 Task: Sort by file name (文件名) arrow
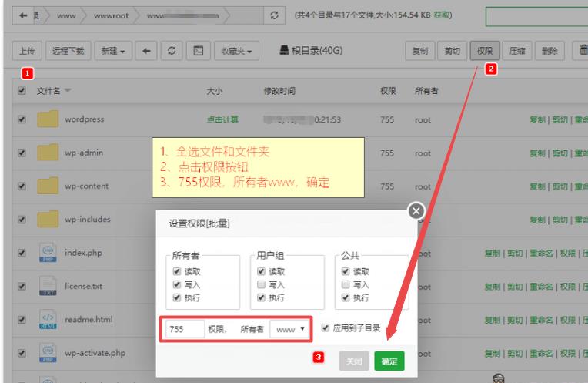[68, 90]
